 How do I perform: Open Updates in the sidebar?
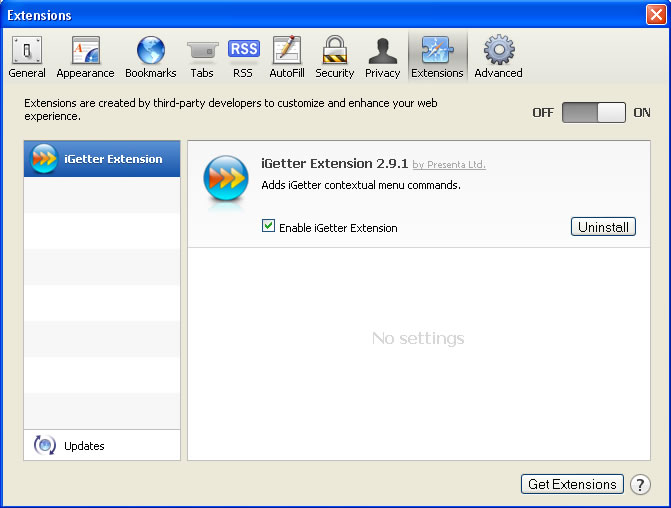pos(102,446)
